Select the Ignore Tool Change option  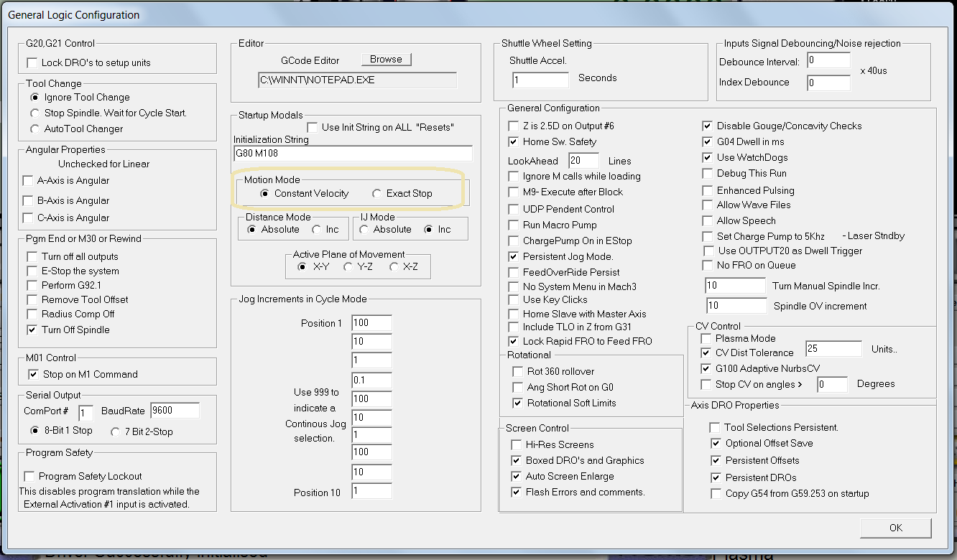coord(34,97)
